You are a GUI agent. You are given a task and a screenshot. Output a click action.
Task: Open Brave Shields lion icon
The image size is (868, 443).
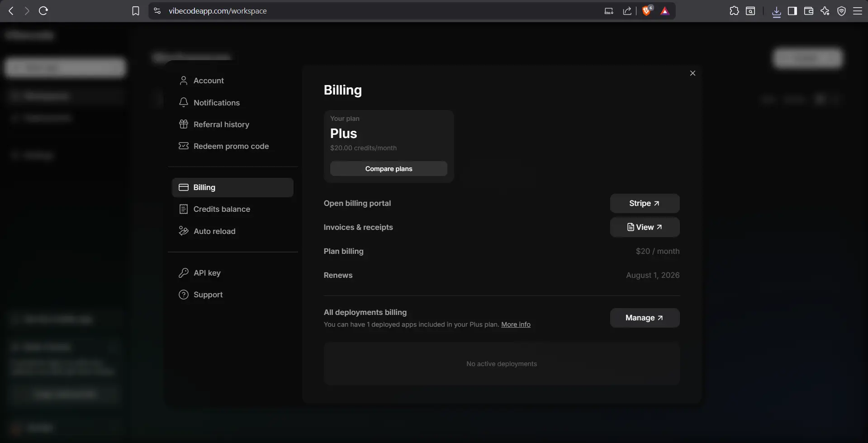[647, 11]
